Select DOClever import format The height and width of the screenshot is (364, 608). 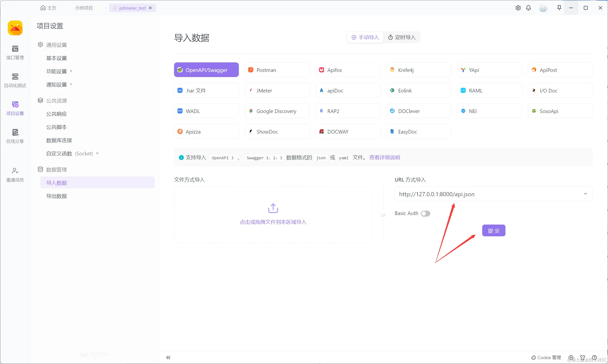pos(419,111)
